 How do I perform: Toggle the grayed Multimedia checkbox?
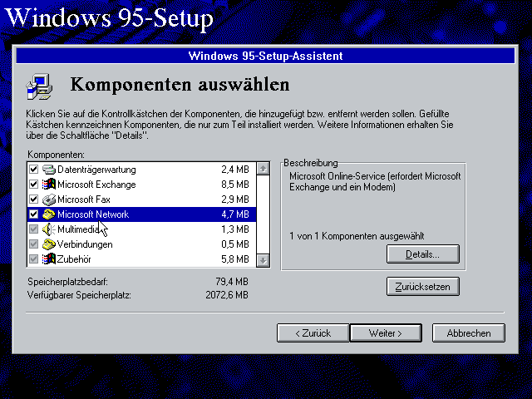pyautogui.click(x=33, y=229)
